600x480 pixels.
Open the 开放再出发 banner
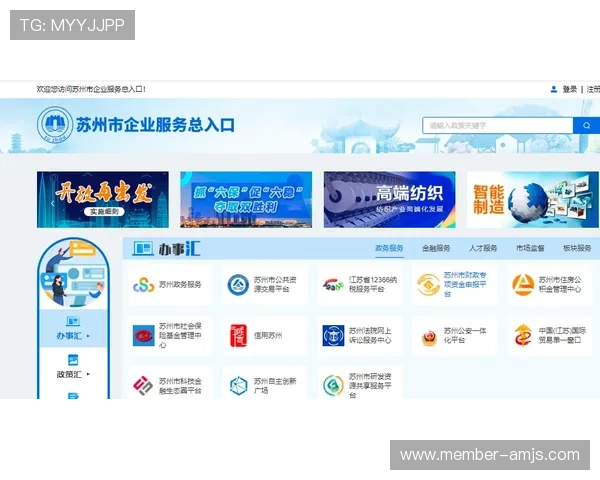click(103, 199)
